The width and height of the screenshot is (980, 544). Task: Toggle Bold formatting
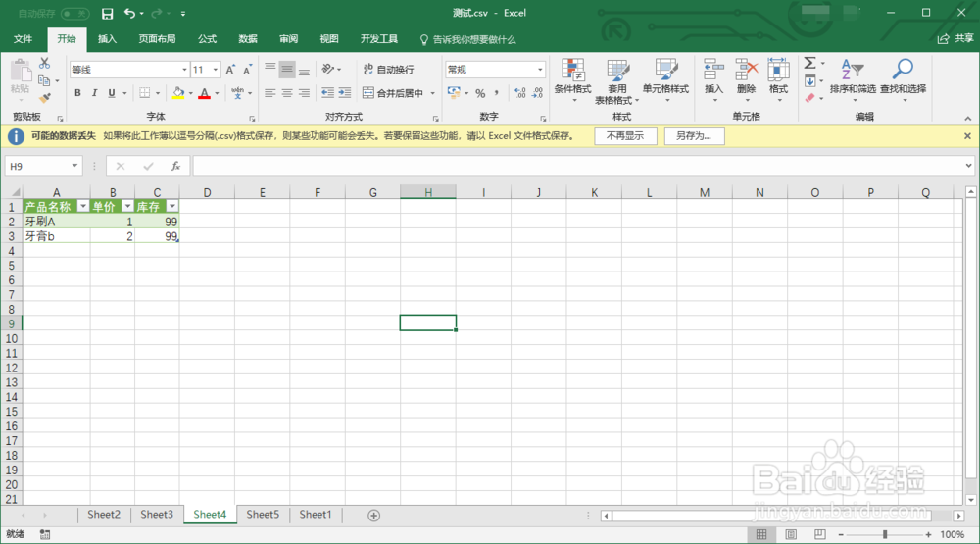(x=77, y=93)
